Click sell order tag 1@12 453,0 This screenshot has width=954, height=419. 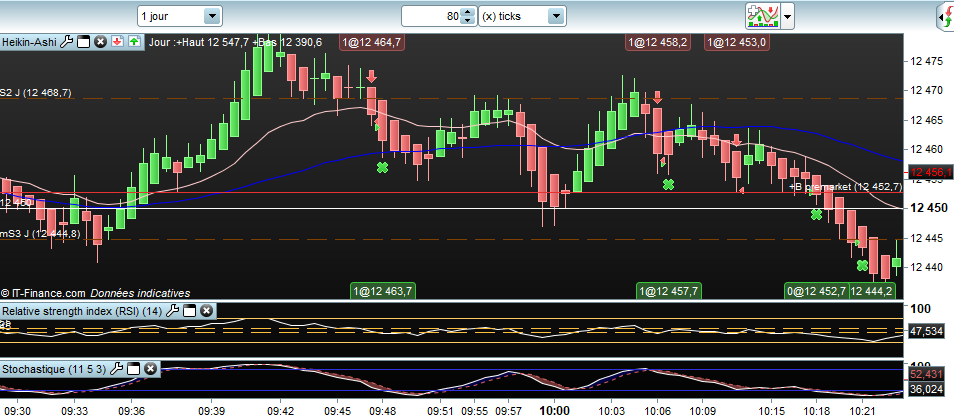pos(737,43)
